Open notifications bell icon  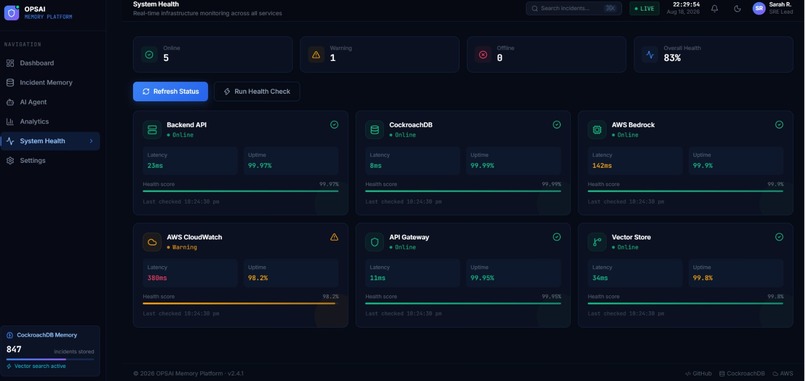(715, 8)
